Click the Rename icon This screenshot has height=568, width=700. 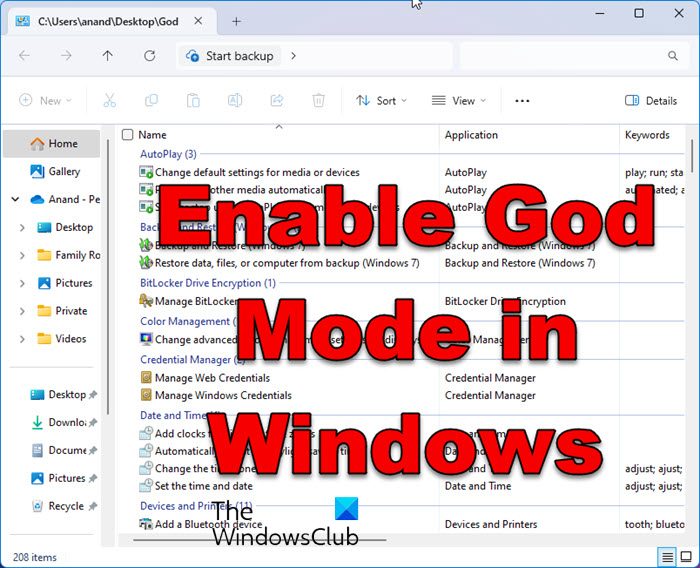(x=235, y=100)
